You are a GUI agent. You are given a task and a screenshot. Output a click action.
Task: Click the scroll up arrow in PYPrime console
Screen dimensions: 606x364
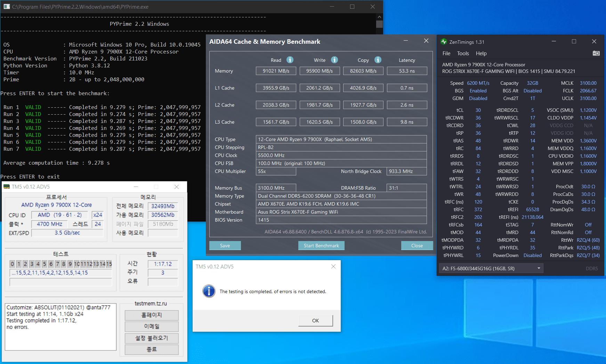tap(379, 17)
